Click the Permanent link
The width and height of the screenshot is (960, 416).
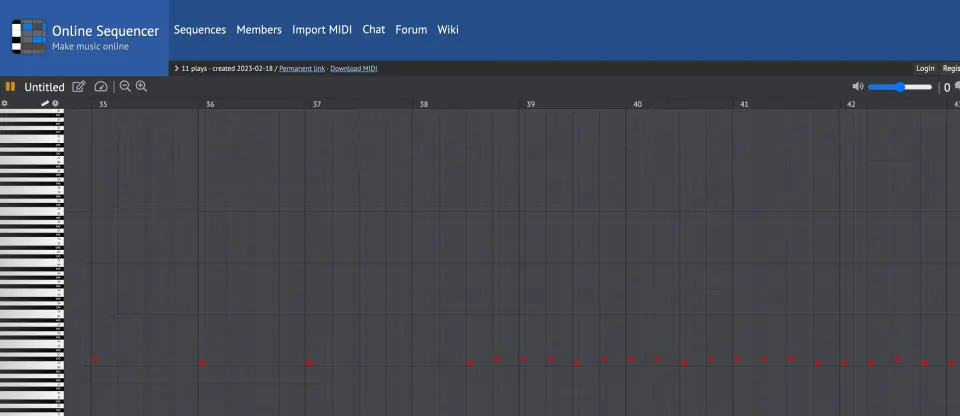coord(302,69)
